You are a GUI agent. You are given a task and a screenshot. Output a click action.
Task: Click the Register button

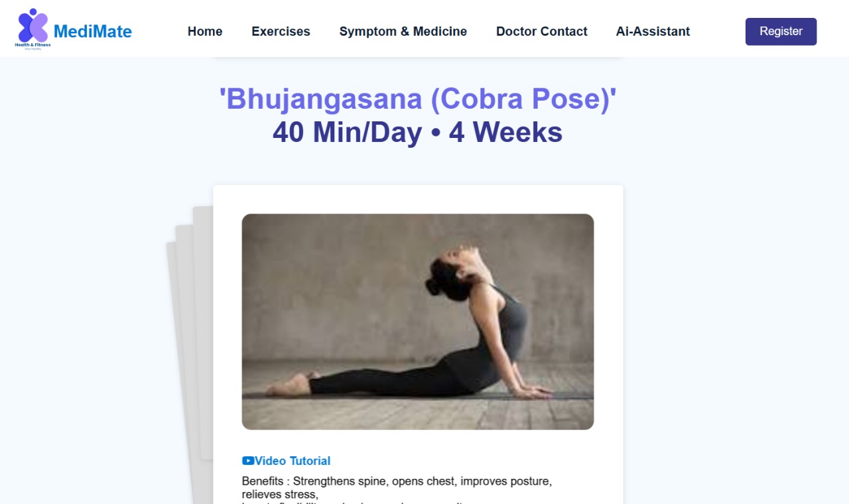(x=781, y=31)
